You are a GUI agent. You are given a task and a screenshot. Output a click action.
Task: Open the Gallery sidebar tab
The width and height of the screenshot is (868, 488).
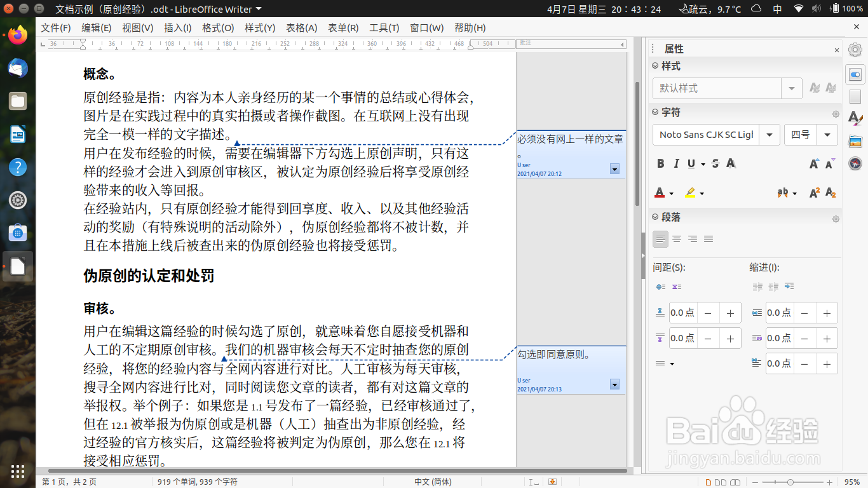855,141
